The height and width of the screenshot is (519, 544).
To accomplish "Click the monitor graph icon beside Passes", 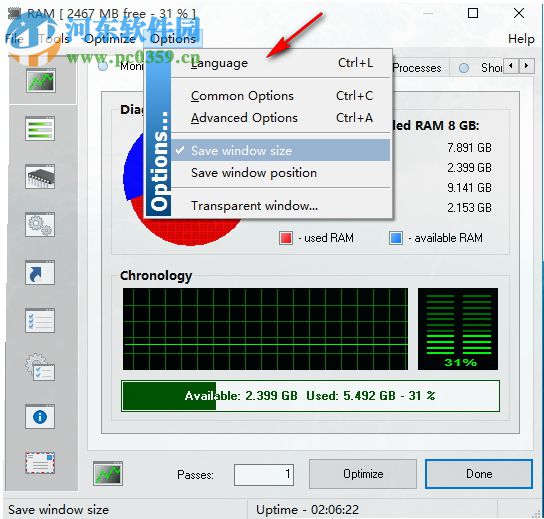I will point(108,474).
